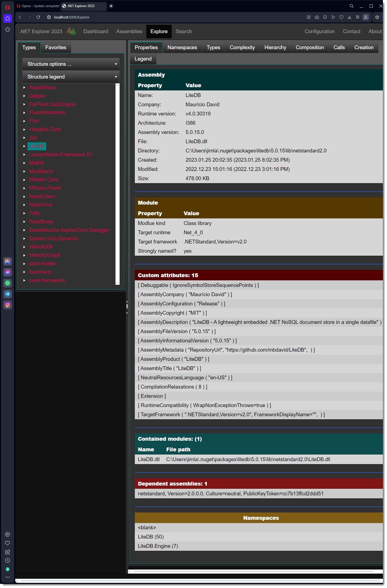
Task: Switch to the Hierarchy tab
Action: [275, 48]
